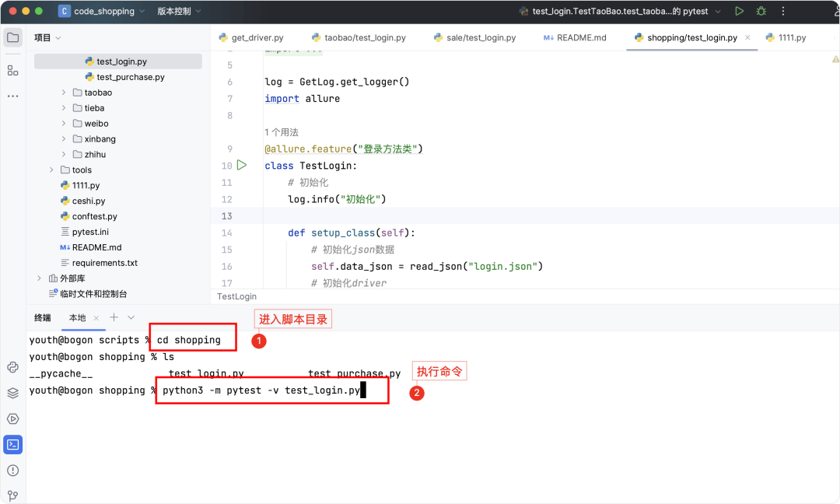Open the Services tool window icon

pyautogui.click(x=13, y=419)
